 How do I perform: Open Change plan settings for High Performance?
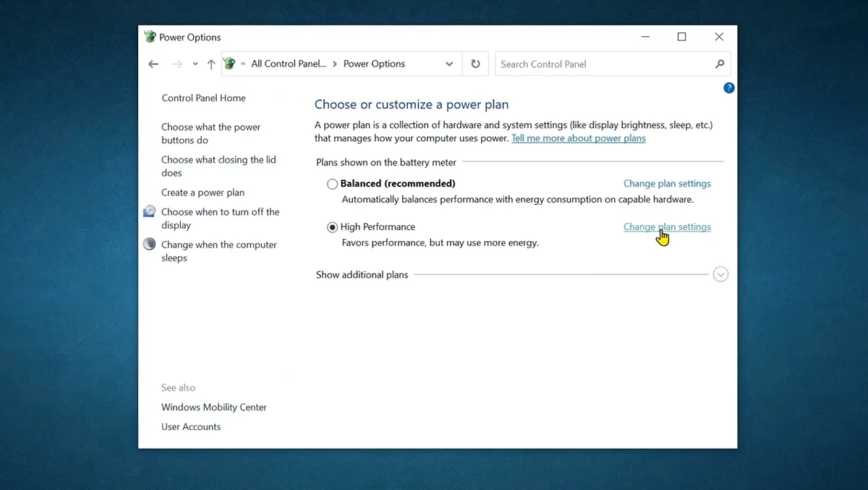667,227
